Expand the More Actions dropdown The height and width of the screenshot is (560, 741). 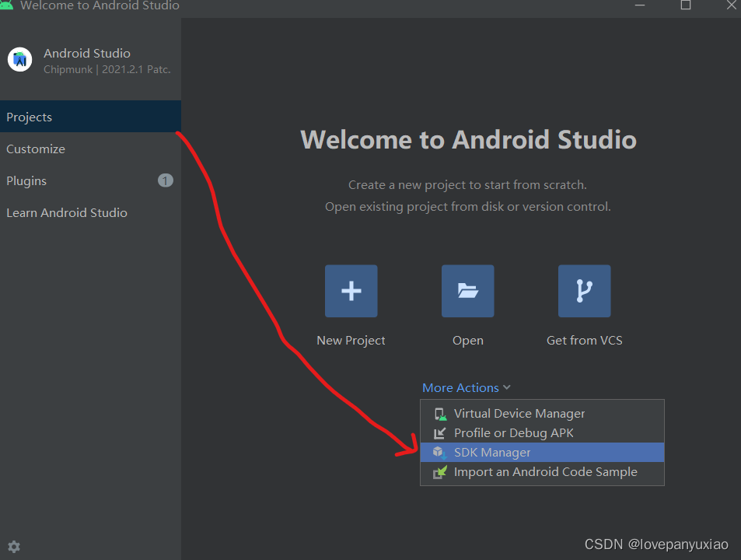click(x=467, y=388)
